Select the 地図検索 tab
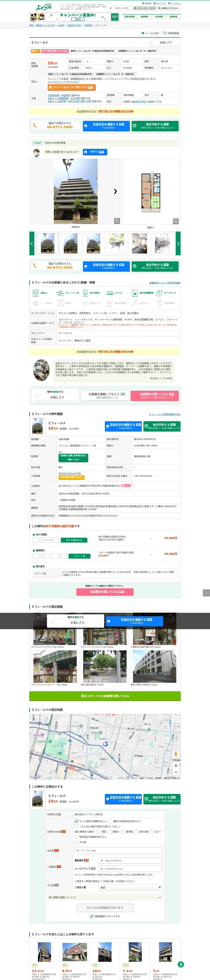The image size is (210, 980). coord(144,17)
